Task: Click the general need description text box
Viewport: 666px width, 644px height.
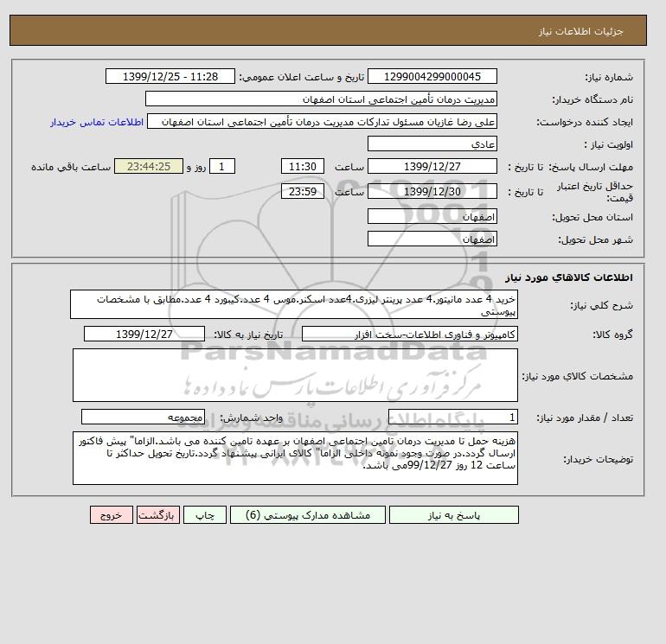Action: coord(294,305)
